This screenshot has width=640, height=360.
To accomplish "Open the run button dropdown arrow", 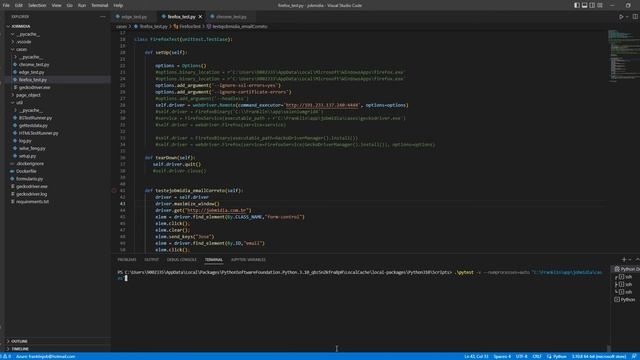I will (x=627, y=17).
